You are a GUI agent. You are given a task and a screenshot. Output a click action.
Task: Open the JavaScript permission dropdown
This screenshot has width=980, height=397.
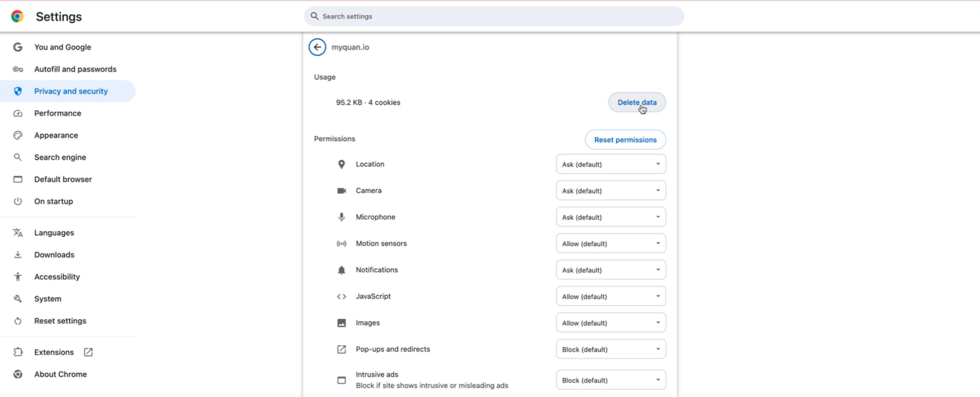click(611, 296)
